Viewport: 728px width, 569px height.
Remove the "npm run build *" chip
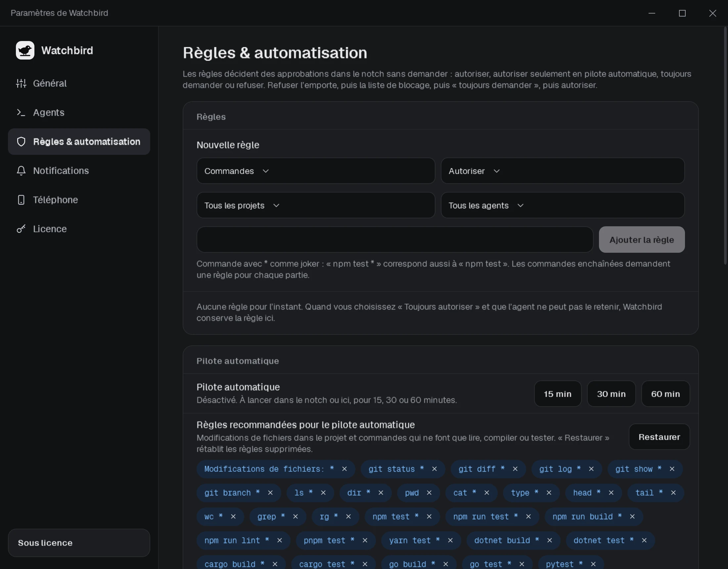coord(632,517)
